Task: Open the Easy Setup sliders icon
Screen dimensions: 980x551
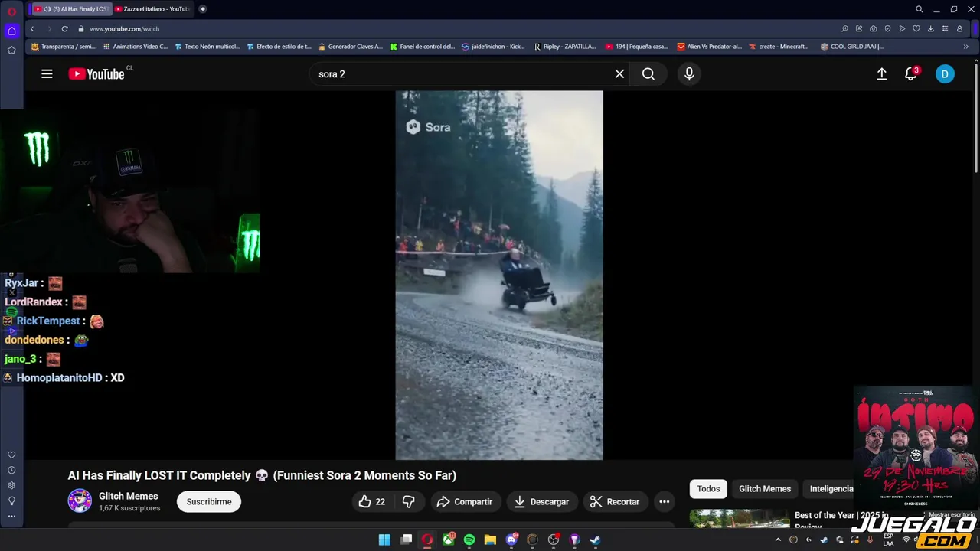Action: click(x=945, y=28)
